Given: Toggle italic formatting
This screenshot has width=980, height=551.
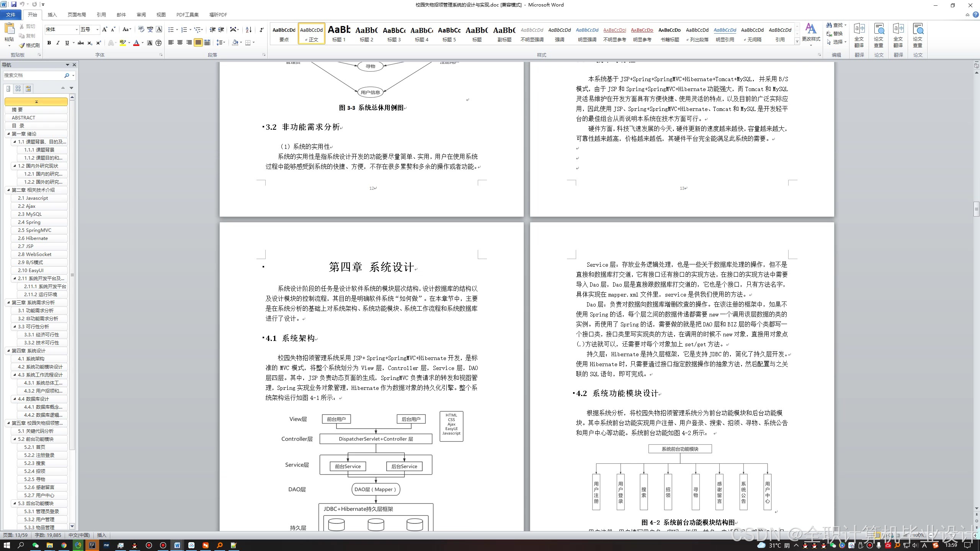Looking at the screenshot, I should click(58, 43).
